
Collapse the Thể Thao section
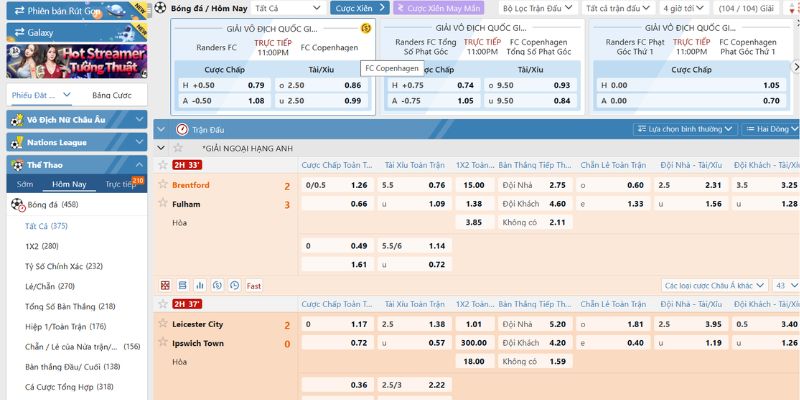click(x=139, y=165)
